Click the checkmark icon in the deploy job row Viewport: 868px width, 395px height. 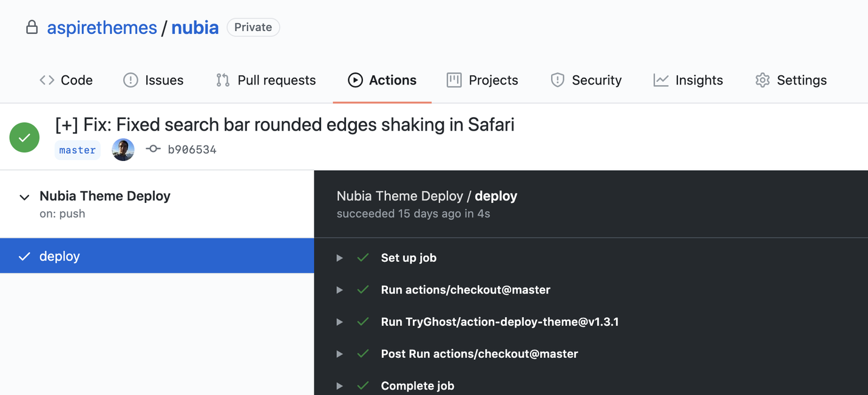click(x=24, y=256)
